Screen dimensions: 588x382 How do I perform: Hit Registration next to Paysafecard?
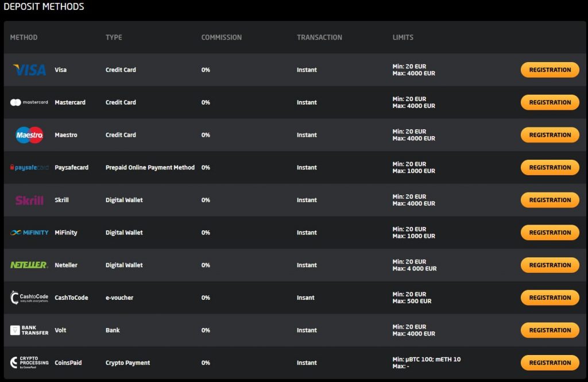550,168
